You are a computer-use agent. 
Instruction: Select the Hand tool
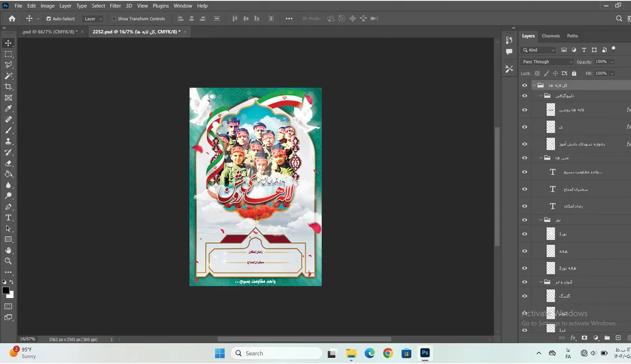pos(8,250)
